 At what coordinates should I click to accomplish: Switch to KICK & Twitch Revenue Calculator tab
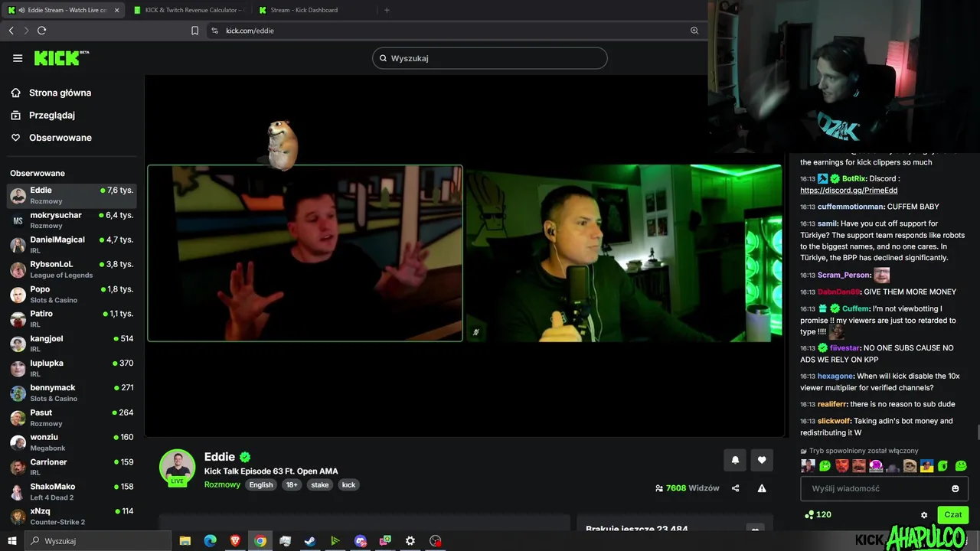tap(188, 10)
